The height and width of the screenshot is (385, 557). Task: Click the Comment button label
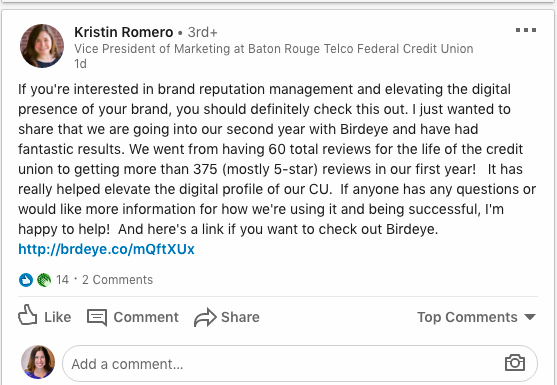[x=146, y=317]
